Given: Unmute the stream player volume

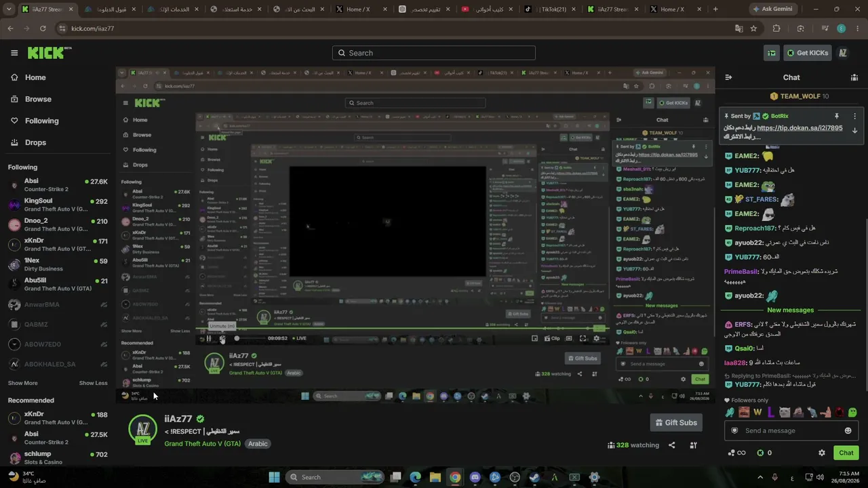Looking at the screenshot, I should pyautogui.click(x=222, y=338).
